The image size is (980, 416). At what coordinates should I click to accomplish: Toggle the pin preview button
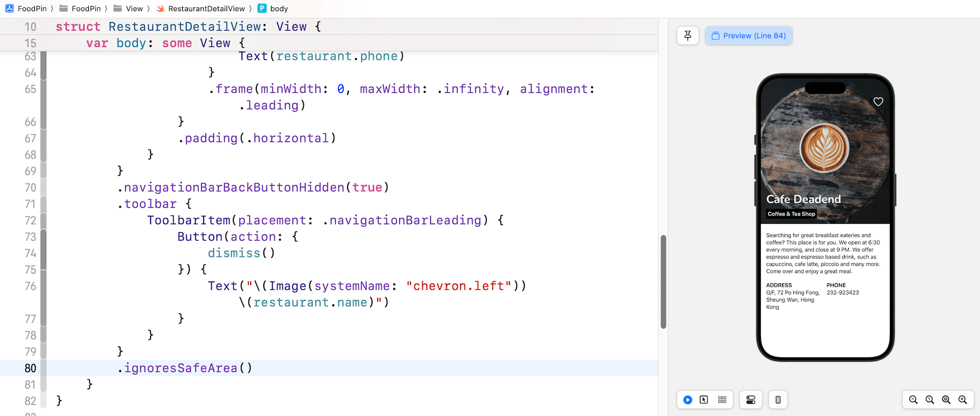pos(688,36)
